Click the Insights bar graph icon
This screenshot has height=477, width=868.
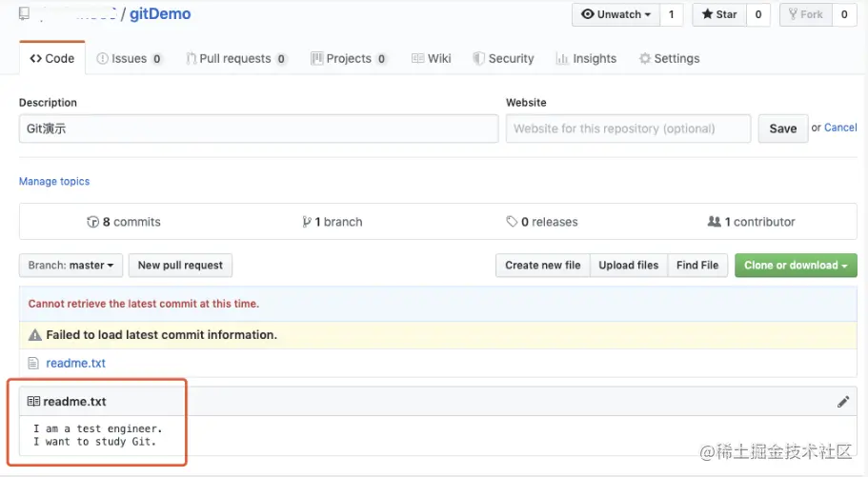[562, 58]
